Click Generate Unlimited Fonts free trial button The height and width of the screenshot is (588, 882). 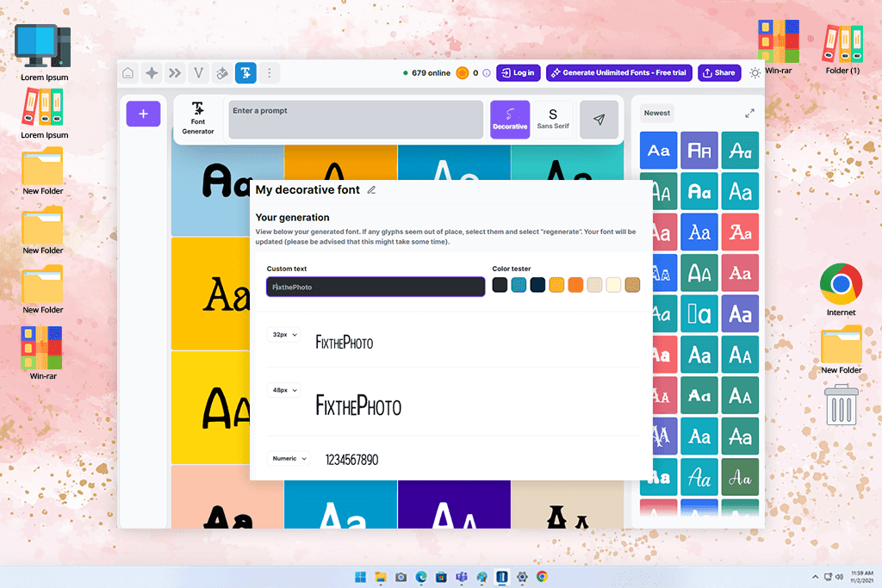(618, 73)
